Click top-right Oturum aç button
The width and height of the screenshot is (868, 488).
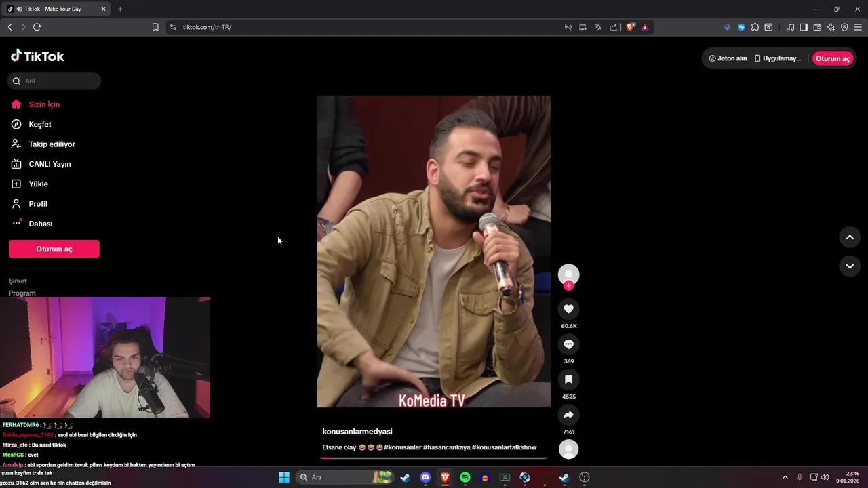(x=833, y=58)
